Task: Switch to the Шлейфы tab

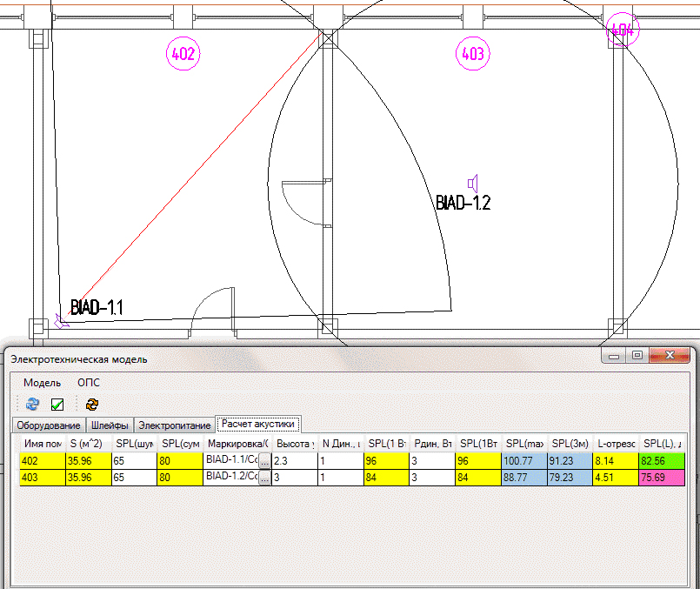Action: (110, 425)
